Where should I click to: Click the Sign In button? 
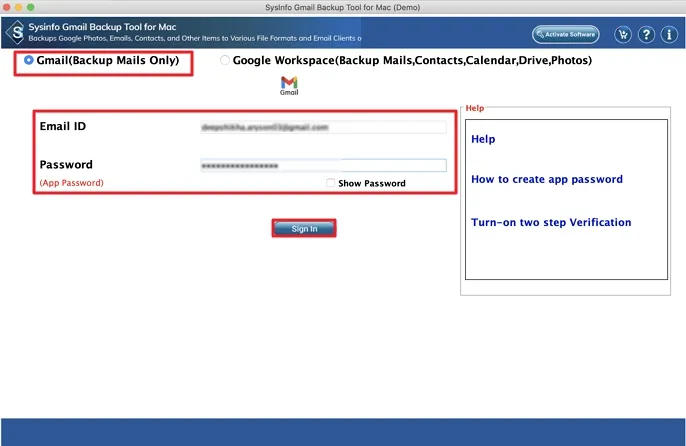pos(304,228)
